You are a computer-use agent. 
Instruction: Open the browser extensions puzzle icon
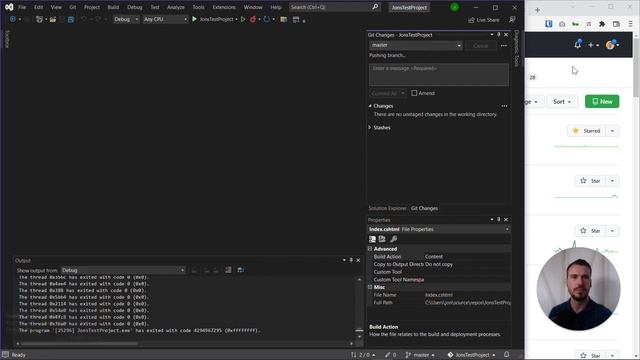coord(602,24)
